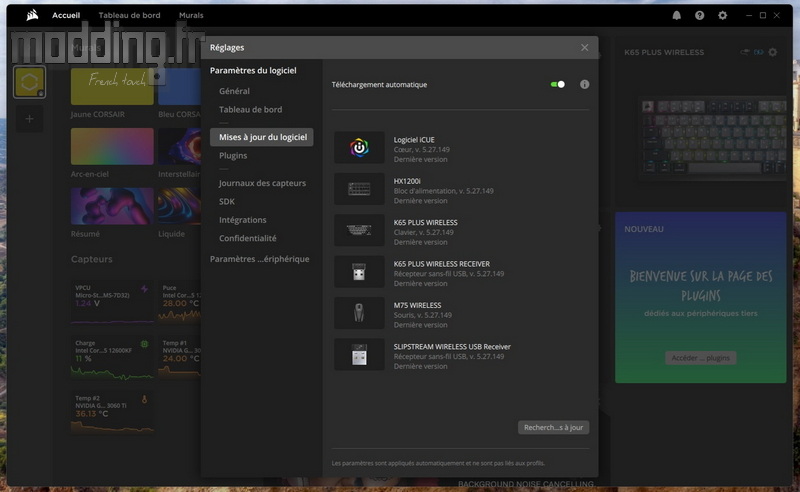Click K65 PLUS WIRELESS title in right panel
The width and height of the screenshot is (800, 492).
(x=664, y=52)
